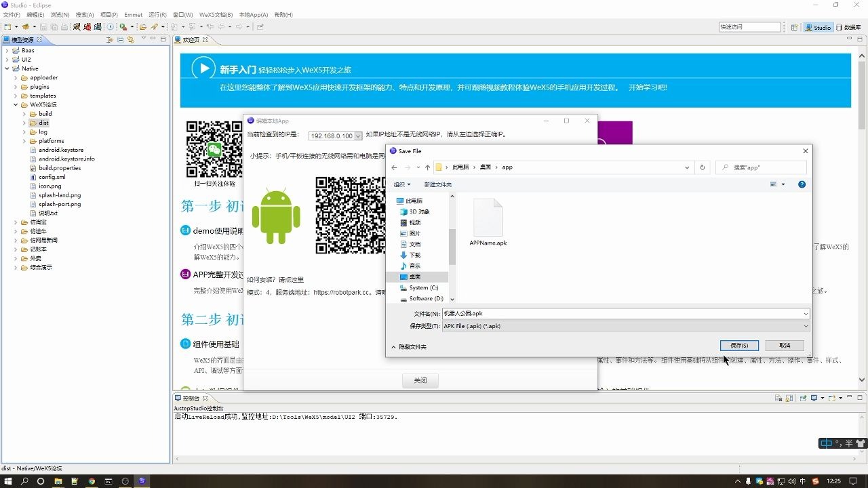The width and height of the screenshot is (868, 488).
Task: Open the 文件(F) menu
Action: (x=11, y=14)
